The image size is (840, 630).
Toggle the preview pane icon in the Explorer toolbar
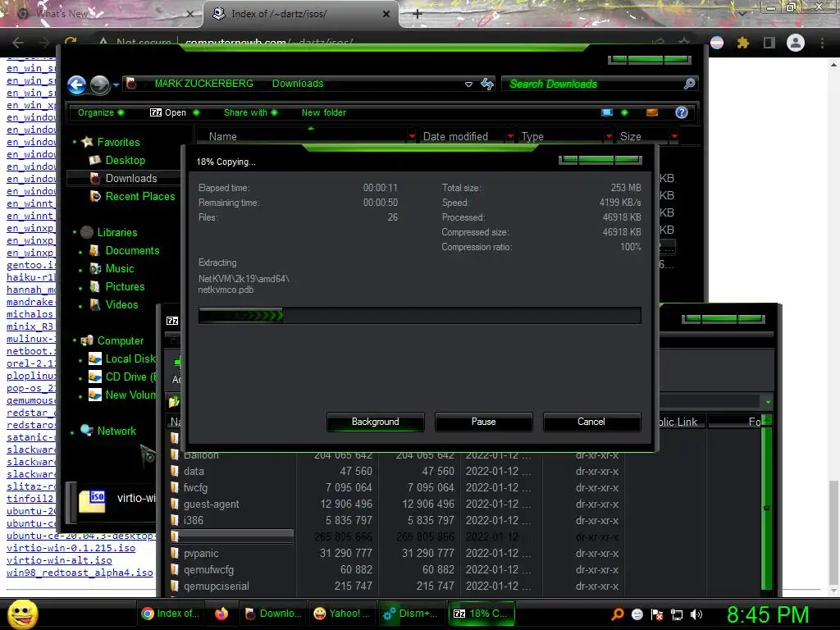tap(652, 112)
